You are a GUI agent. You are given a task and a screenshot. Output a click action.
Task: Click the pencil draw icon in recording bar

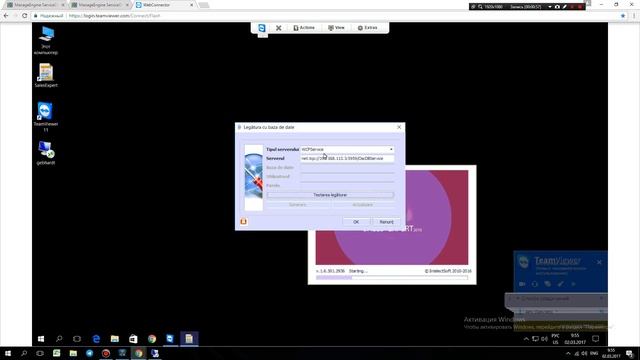click(x=564, y=7)
